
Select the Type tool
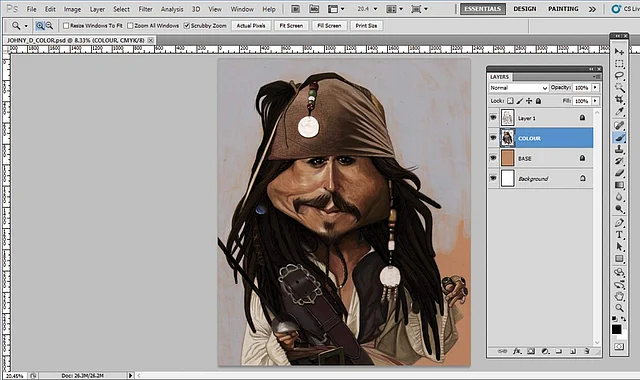point(619,235)
